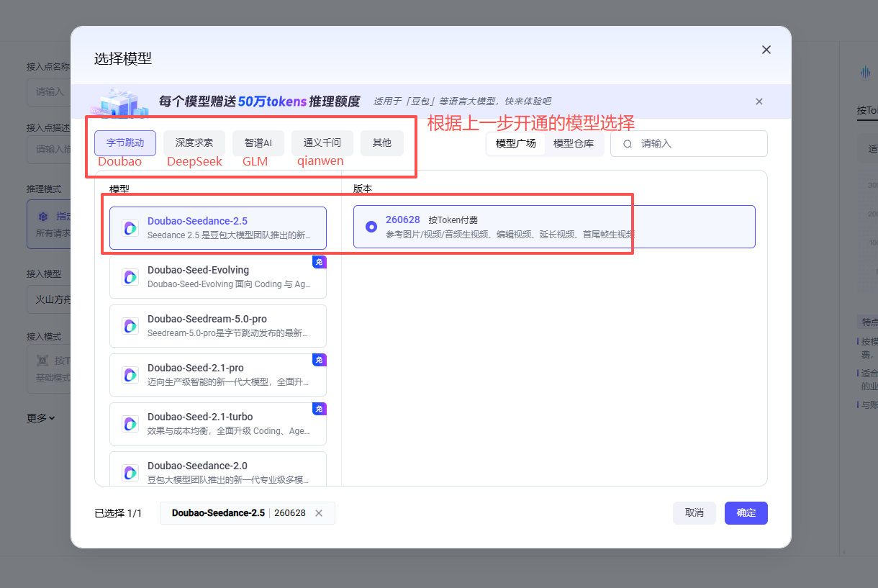The image size is (878, 588).
Task: Choose the Doubao-Seedance-2.5 model card
Action: [218, 228]
